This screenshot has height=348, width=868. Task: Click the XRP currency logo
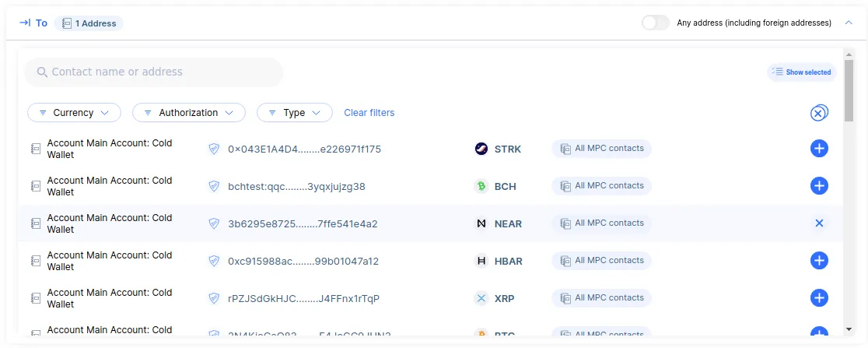point(481,299)
